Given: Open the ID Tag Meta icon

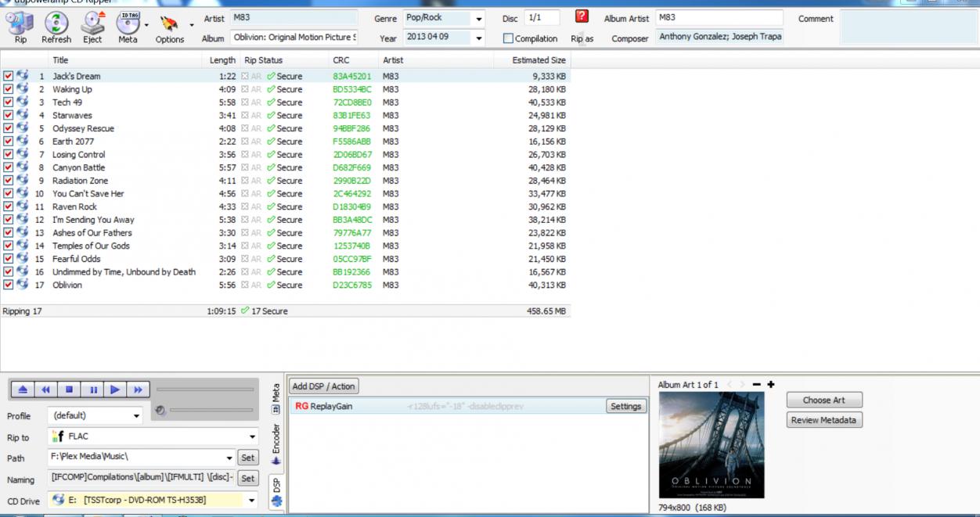Looking at the screenshot, I should 127,25.
